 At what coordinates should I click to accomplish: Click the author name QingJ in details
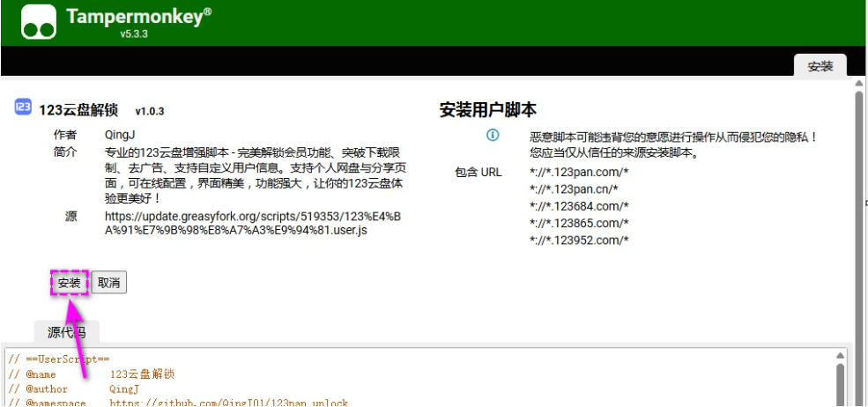point(120,135)
